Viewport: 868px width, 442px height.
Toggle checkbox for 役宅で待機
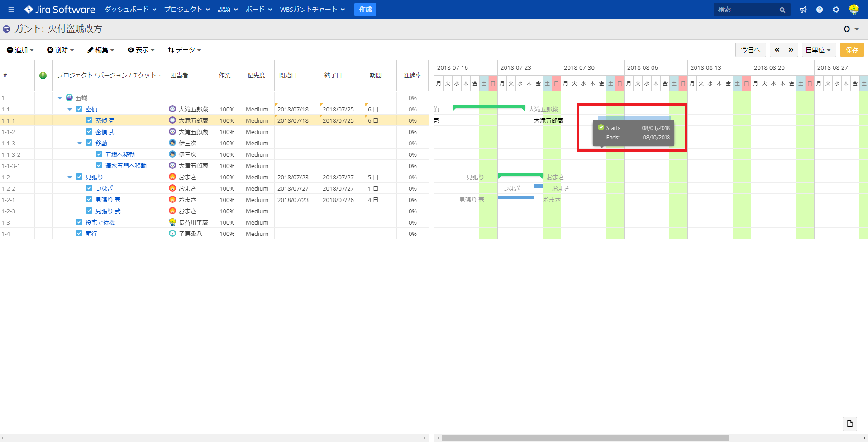(x=79, y=222)
